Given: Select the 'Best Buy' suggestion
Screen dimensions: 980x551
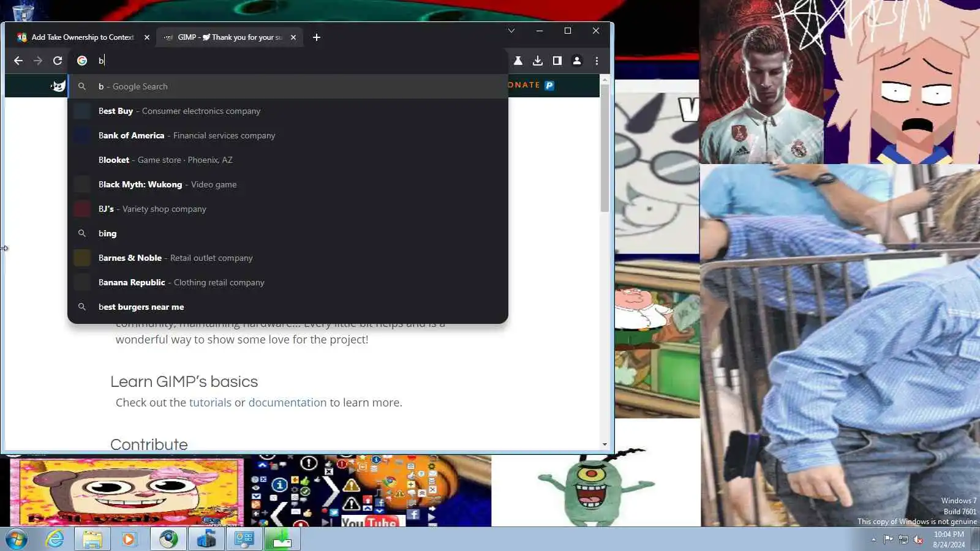Looking at the screenshot, I should tap(288, 111).
